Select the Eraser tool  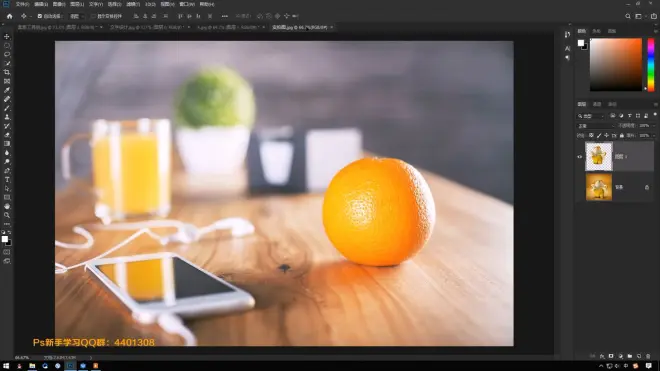7,135
